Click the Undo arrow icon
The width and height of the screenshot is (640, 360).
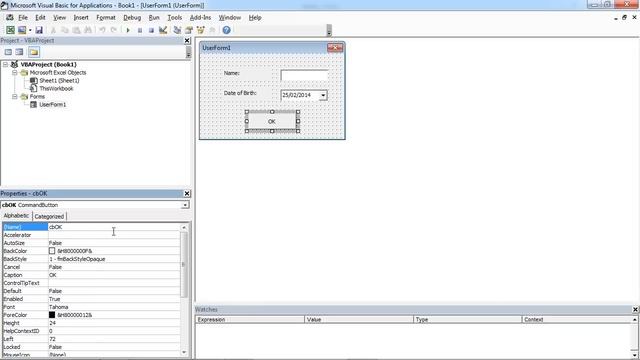[102, 30]
